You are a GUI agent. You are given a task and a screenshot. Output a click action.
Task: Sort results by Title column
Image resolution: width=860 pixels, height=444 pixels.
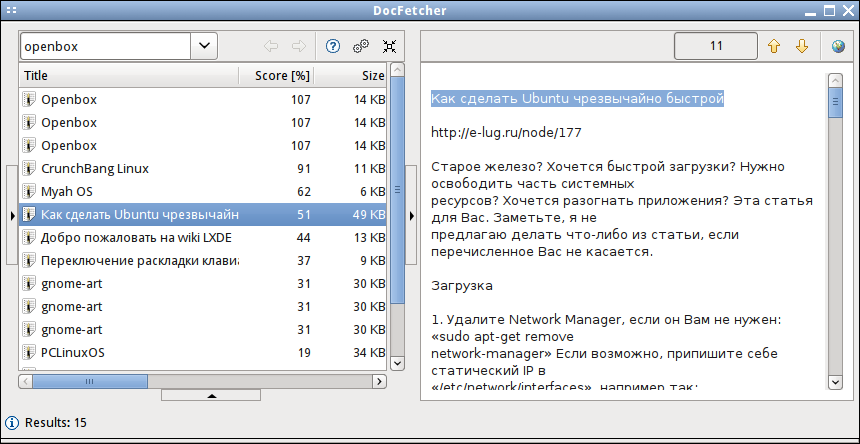click(129, 76)
